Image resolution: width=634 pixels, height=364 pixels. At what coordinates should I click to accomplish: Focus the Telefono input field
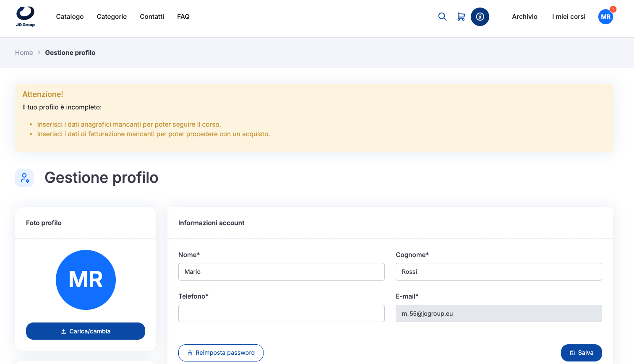click(282, 314)
